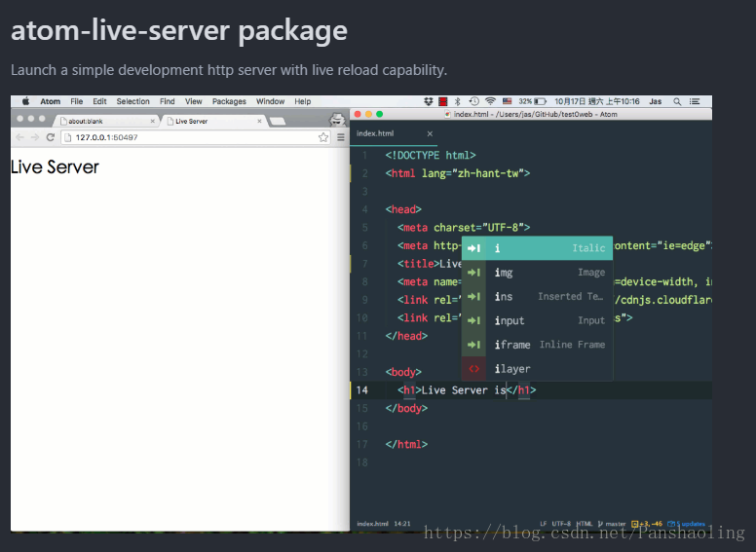Click the incognito spy icon in Chrome
Image resolution: width=756 pixels, height=552 pixels.
pos(337,119)
